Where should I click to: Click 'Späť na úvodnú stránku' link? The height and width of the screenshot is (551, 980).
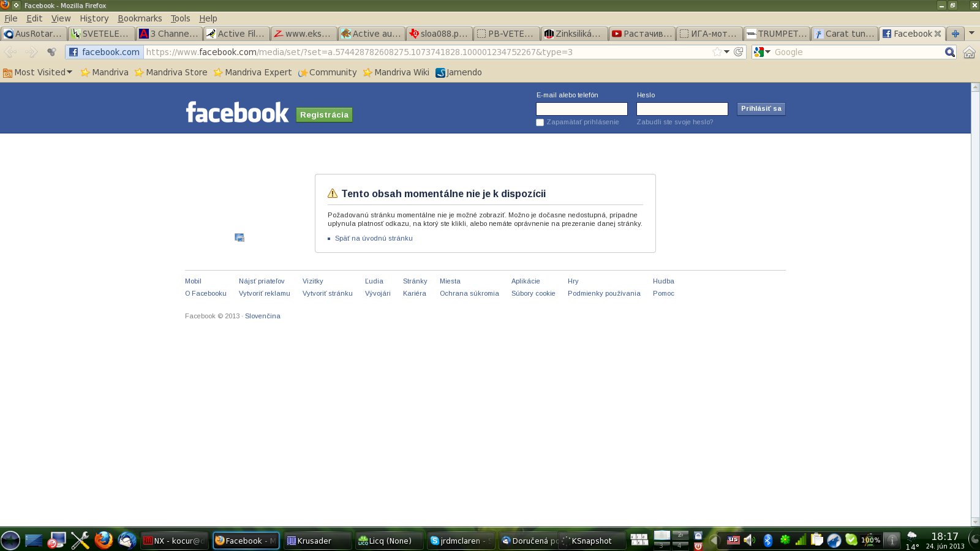pos(374,238)
